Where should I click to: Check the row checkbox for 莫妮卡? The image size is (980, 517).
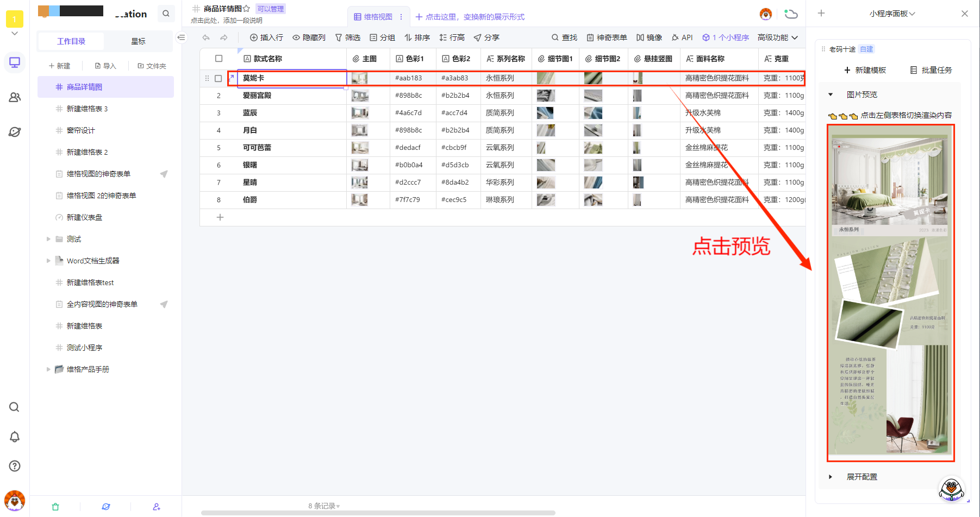click(x=219, y=78)
